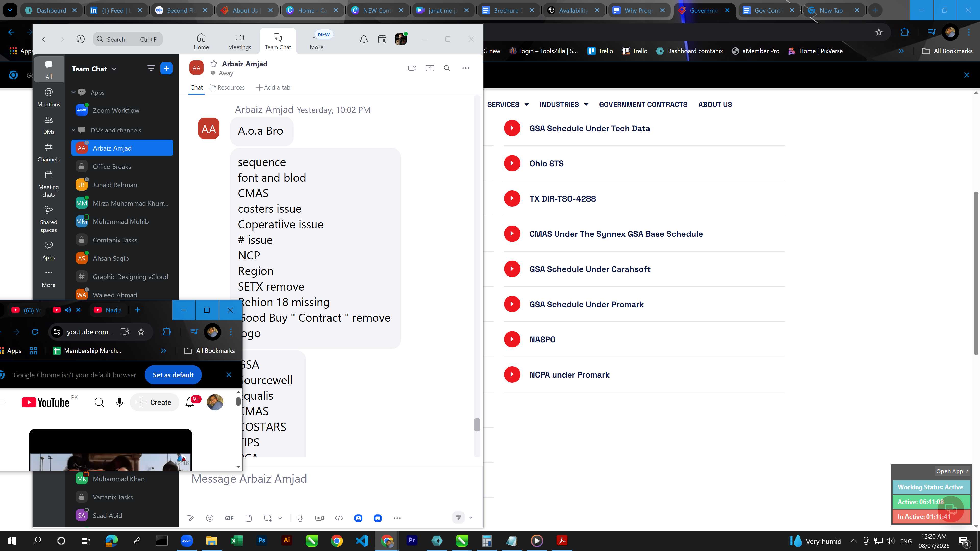Click the Zoom chat vertical scrollbar thumb

click(x=477, y=424)
